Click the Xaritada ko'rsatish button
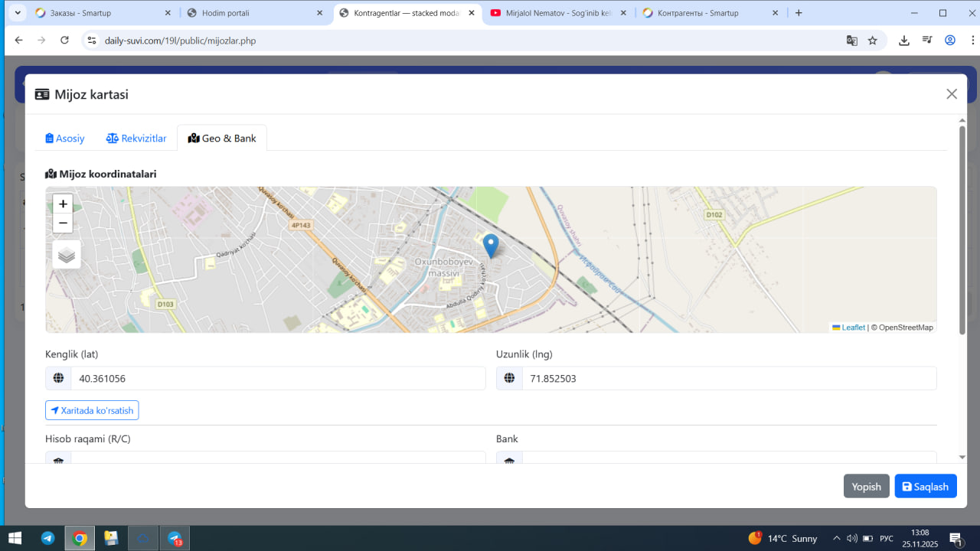Screen dimensions: 980x551 (92, 411)
